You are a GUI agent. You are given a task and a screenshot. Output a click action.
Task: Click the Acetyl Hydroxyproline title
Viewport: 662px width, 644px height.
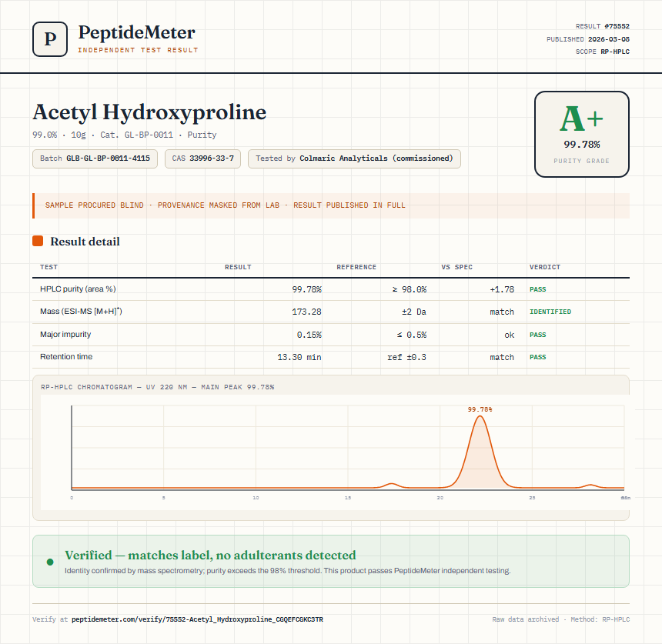(149, 112)
